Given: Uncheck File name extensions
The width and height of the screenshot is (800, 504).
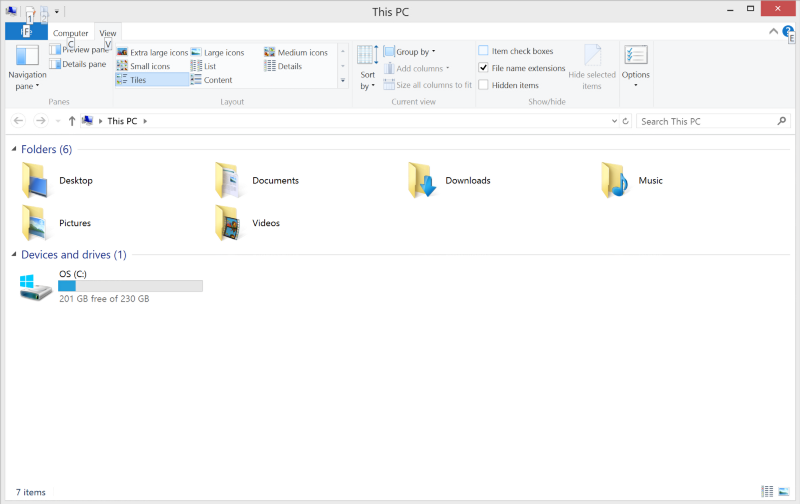Looking at the screenshot, I should (484, 68).
